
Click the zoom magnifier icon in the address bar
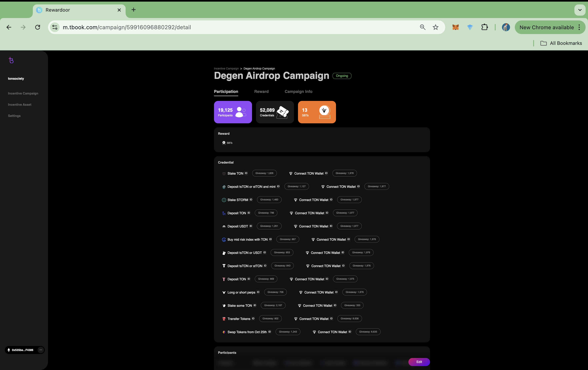tap(422, 27)
